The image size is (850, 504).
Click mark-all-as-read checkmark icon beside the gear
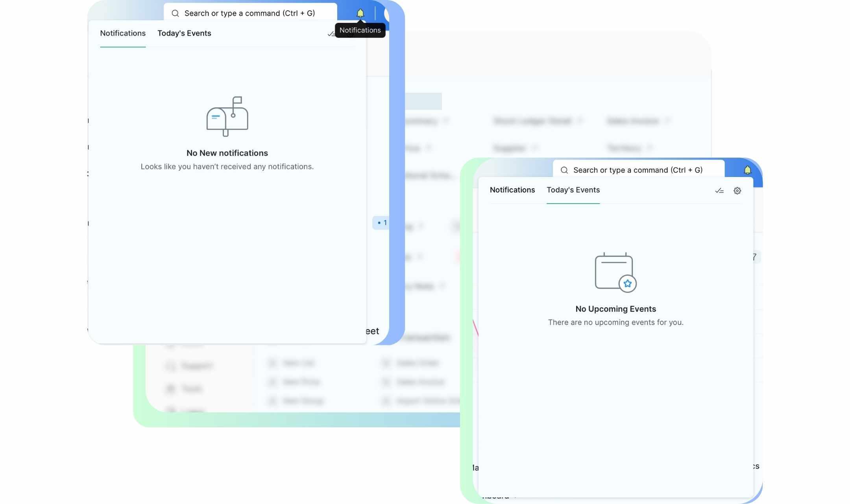(x=719, y=191)
